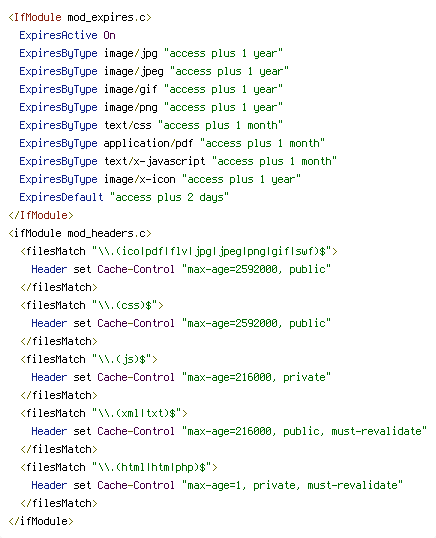The height and width of the screenshot is (538, 436).
Task: Click the filesMatch html|htm|php pattern line
Action: (x=119, y=467)
